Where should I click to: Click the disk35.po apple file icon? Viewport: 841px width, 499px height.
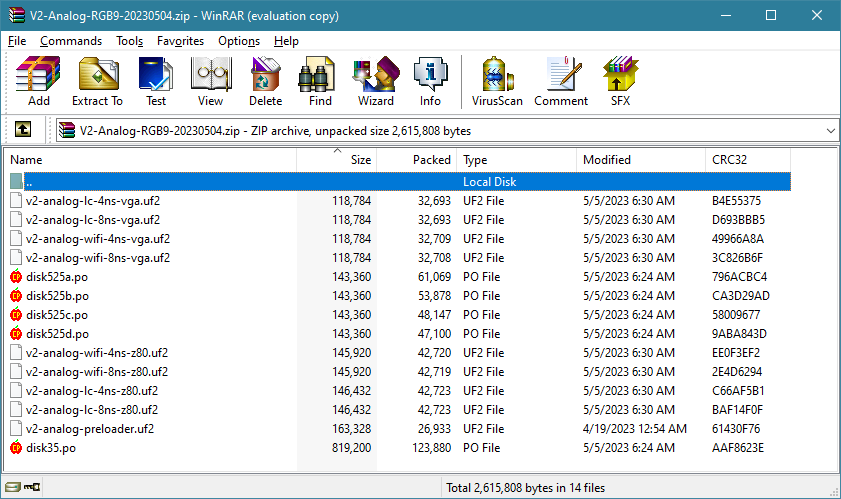tap(16, 447)
